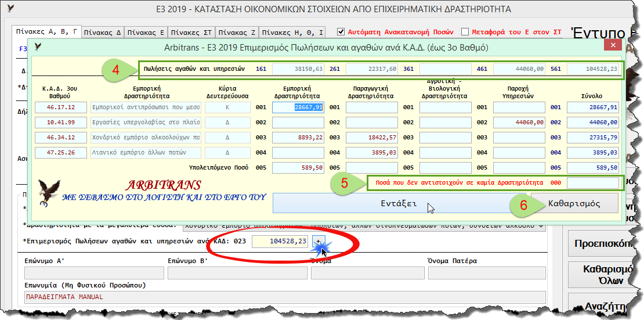Image resolution: width=644 pixels, height=320 pixels.
Task: Click the Προεπισκόπηση button in main window
Action: pos(602,243)
